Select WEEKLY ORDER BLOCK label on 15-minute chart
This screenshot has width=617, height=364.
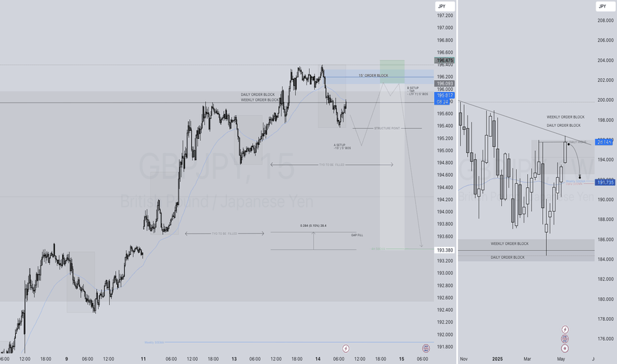click(260, 100)
